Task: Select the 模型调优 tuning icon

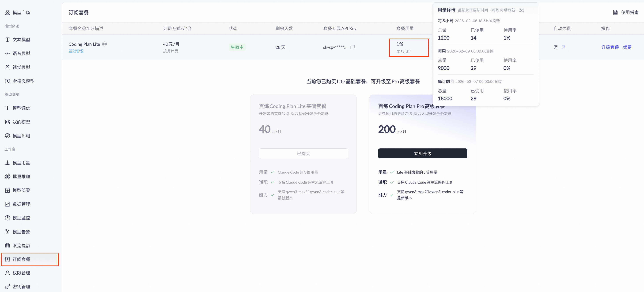Action: 7,108
